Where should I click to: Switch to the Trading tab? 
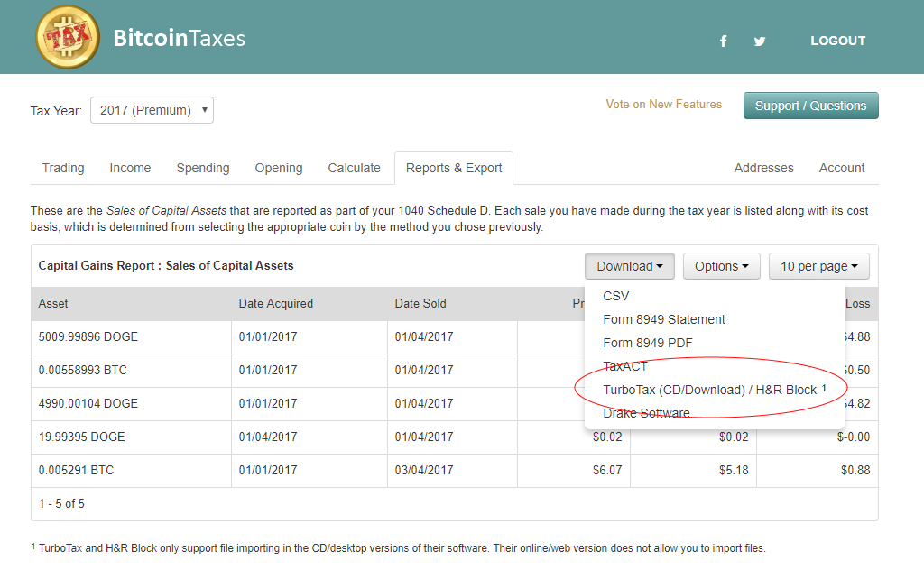63,168
